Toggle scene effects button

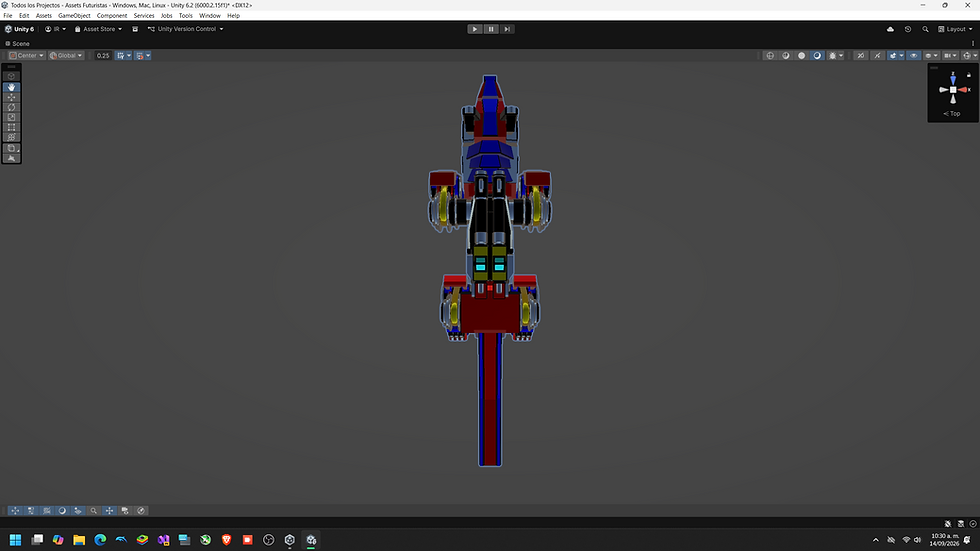click(893, 56)
